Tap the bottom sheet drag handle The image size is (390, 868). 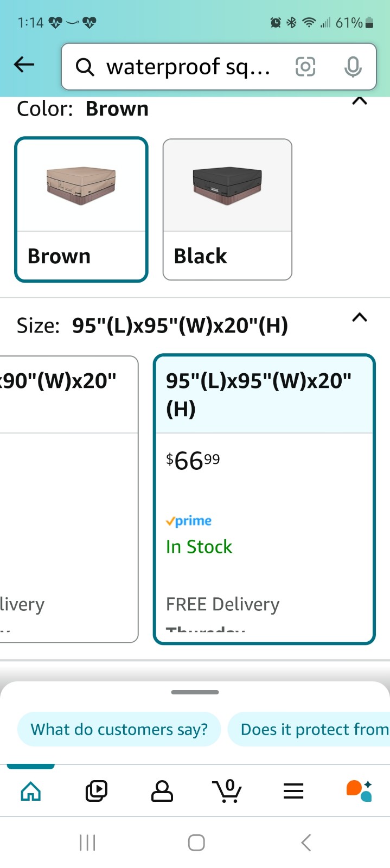[x=195, y=692]
